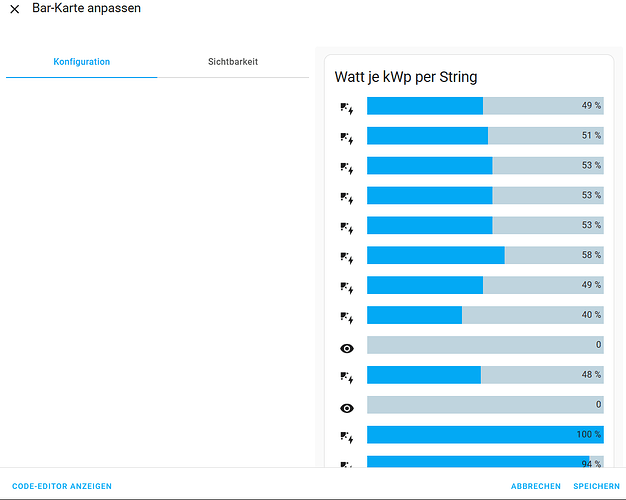626x500 pixels.
Task: Click the full 100 % bar
Action: 485,435
